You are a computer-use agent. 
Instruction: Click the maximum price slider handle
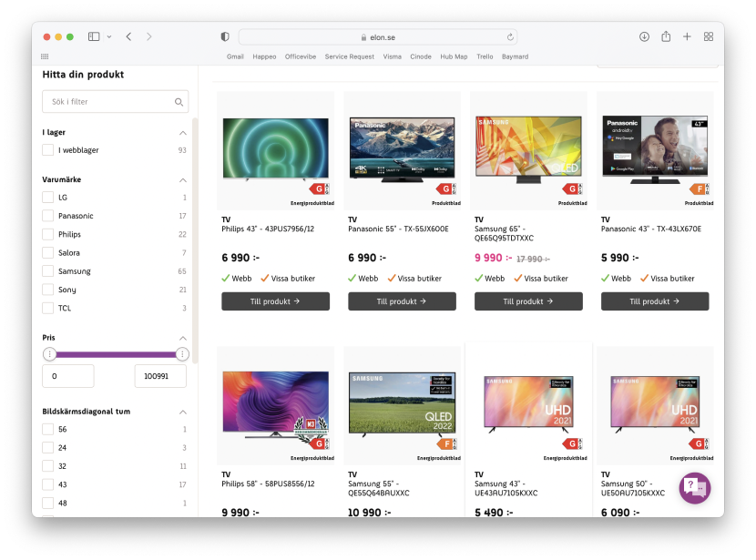point(182,354)
